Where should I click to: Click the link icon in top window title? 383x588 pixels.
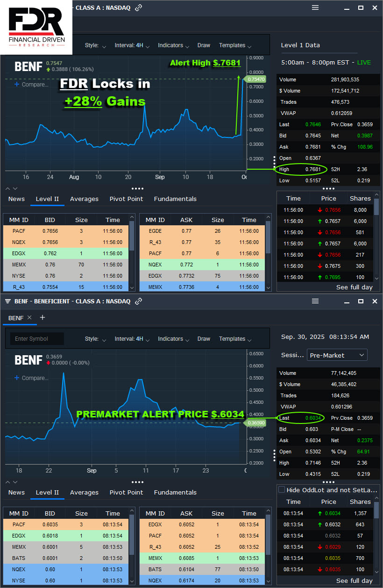coord(138,8)
